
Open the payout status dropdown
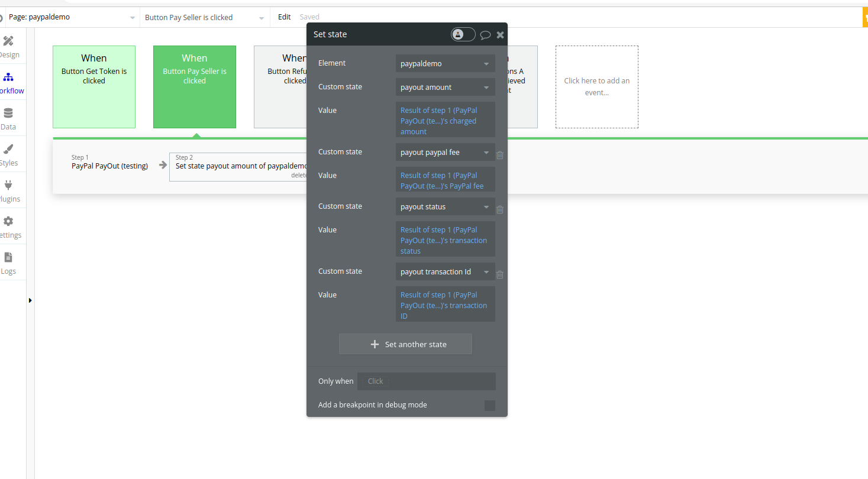[446, 206]
